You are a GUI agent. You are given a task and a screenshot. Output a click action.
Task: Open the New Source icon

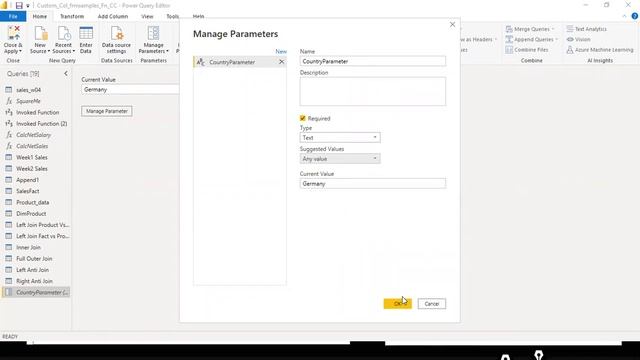tap(40, 33)
